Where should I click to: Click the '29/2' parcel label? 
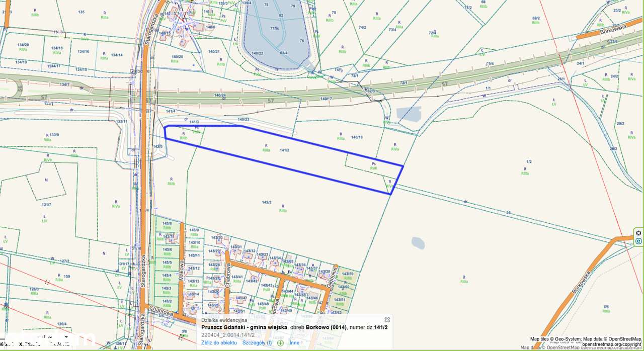(x=620, y=123)
